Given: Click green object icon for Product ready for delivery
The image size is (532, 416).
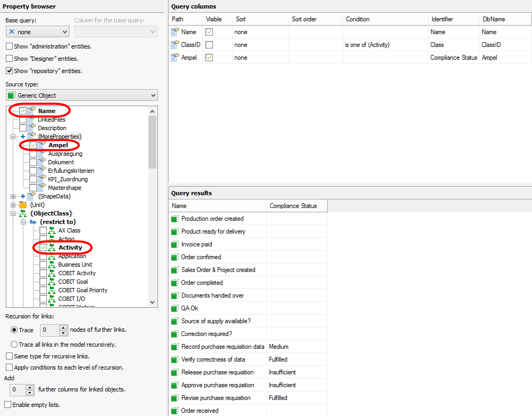Looking at the screenshot, I should 174,231.
